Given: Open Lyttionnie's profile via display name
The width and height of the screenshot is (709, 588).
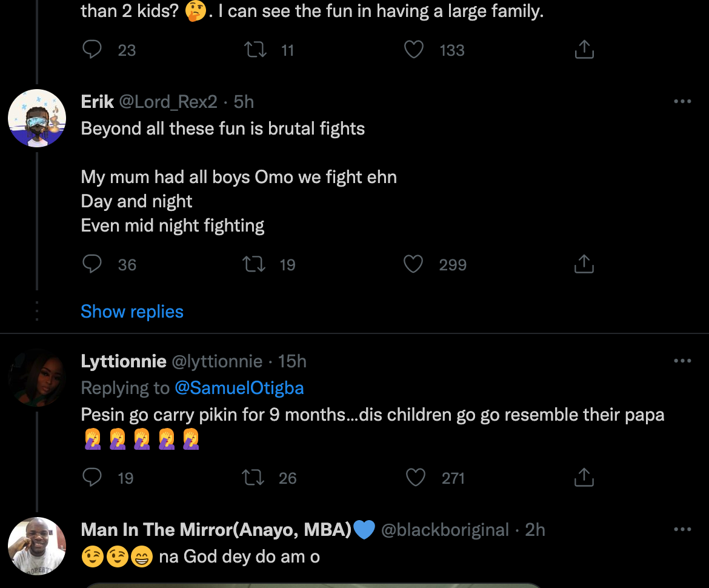Looking at the screenshot, I should 124,361.
